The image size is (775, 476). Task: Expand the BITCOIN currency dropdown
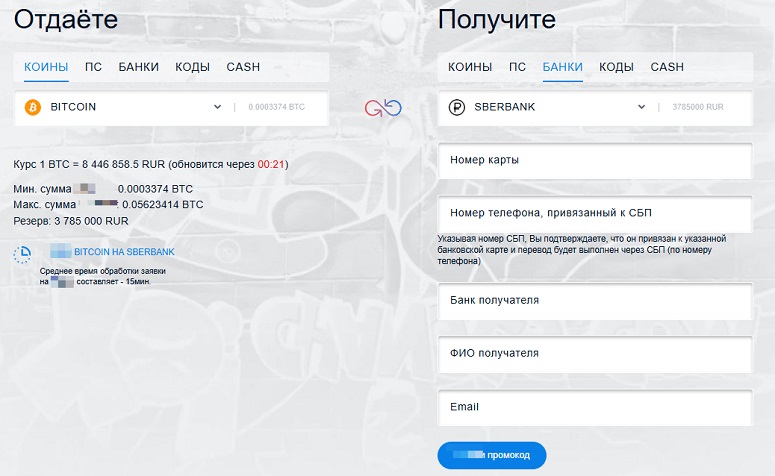[217, 107]
